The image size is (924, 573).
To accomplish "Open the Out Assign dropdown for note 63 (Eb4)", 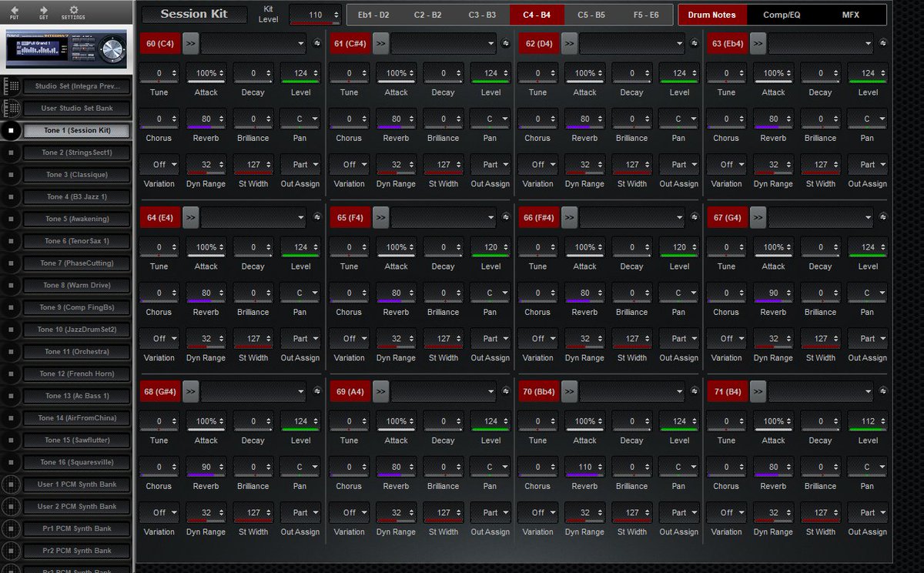I will click(868, 164).
